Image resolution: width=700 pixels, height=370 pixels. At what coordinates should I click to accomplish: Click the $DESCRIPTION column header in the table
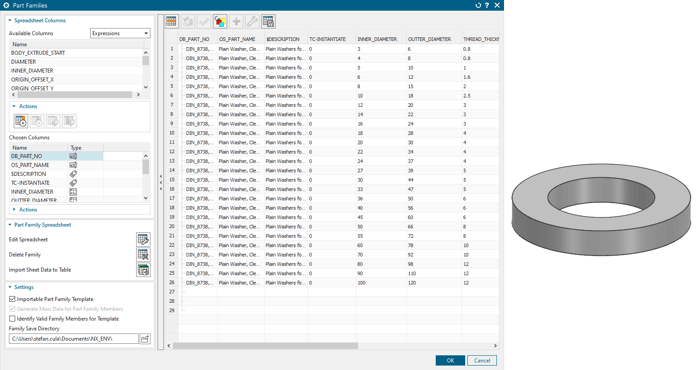point(286,39)
